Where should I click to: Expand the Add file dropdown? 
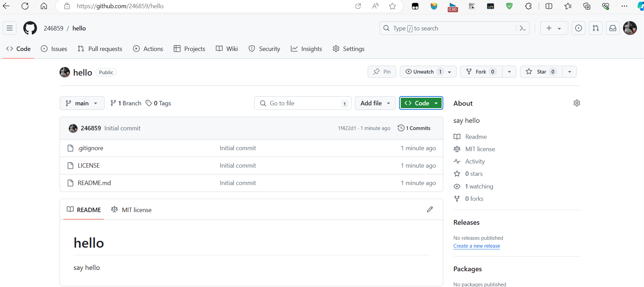point(375,103)
